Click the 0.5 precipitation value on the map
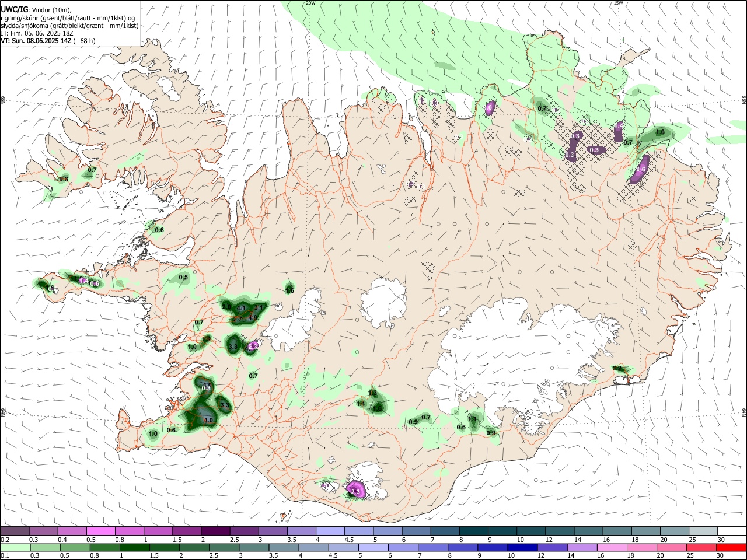Image resolution: width=747 pixels, height=560 pixels. [x=183, y=277]
